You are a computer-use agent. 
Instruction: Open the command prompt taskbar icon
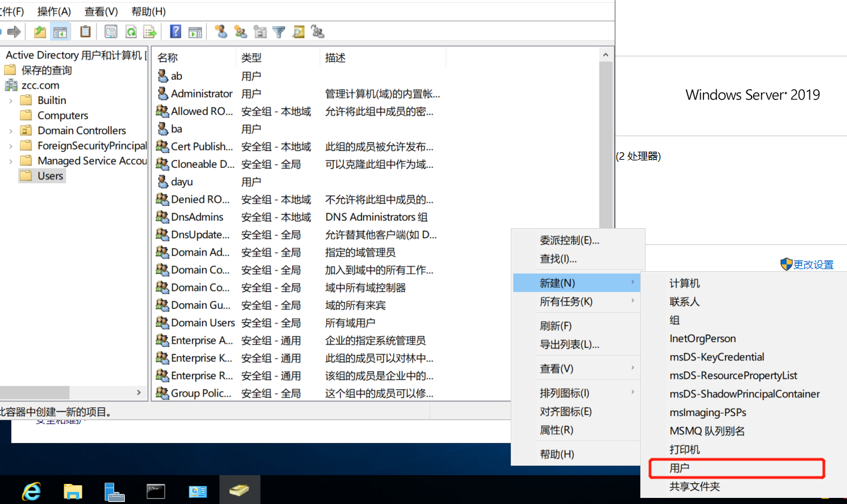[156, 491]
